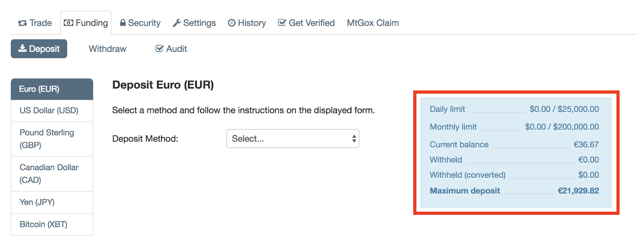
Task: Go to the Withdraw section
Action: pos(107,49)
